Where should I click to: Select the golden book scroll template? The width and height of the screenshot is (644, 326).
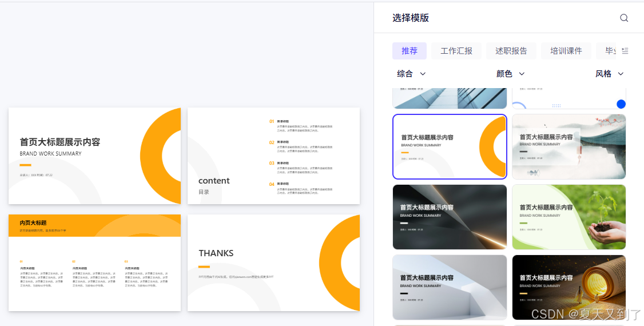click(569, 288)
